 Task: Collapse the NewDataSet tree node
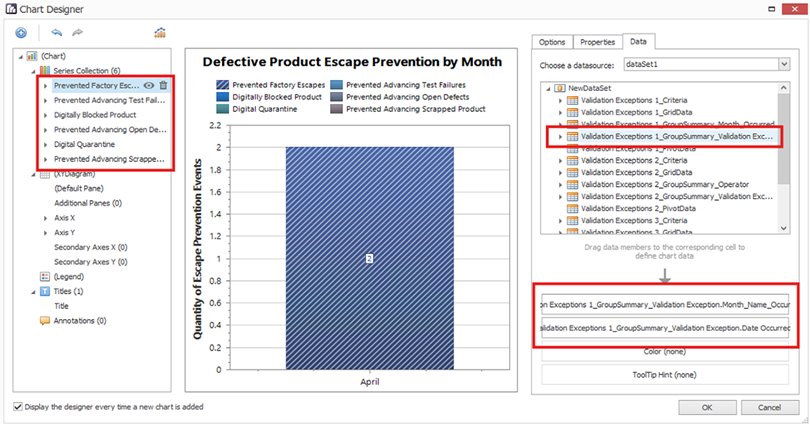point(547,88)
